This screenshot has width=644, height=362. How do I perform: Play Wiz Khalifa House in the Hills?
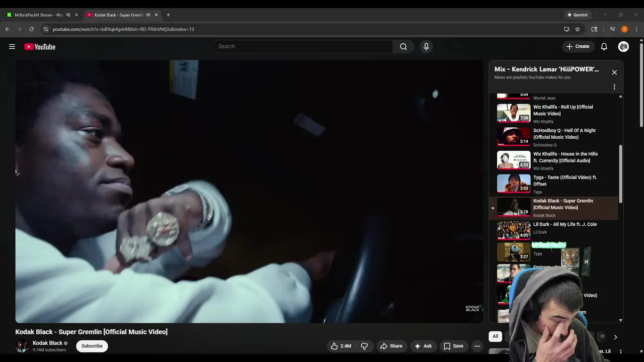(x=554, y=160)
